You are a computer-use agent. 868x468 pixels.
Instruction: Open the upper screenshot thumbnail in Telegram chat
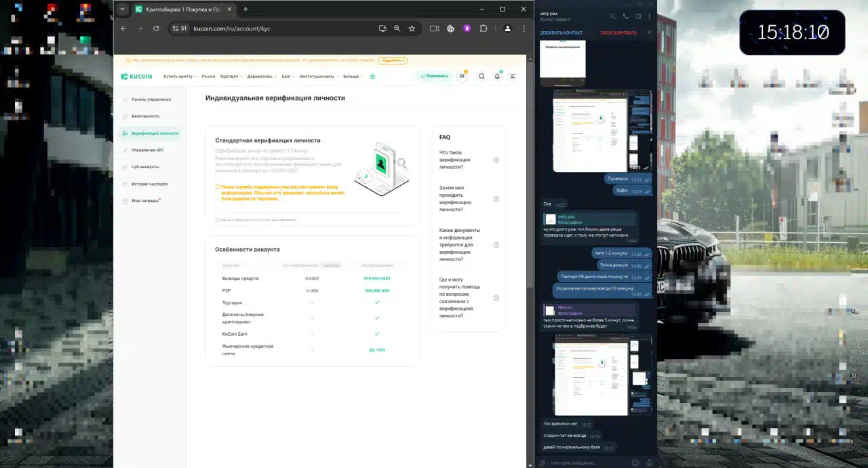click(x=602, y=131)
